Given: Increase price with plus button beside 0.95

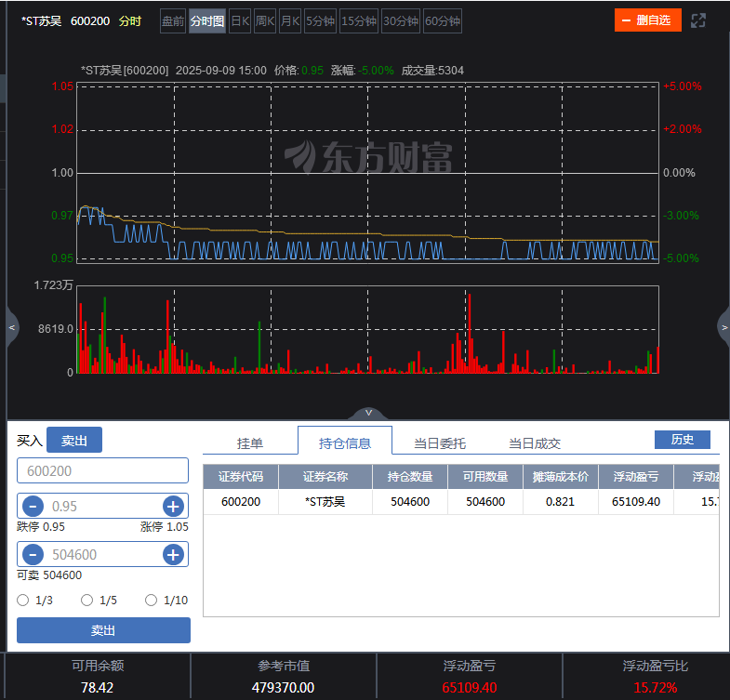Looking at the screenshot, I should 173,506.
